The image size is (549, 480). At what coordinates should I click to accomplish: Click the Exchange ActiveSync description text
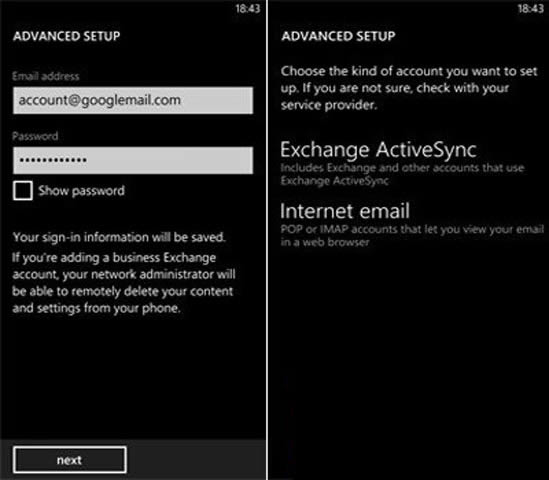[x=402, y=174]
